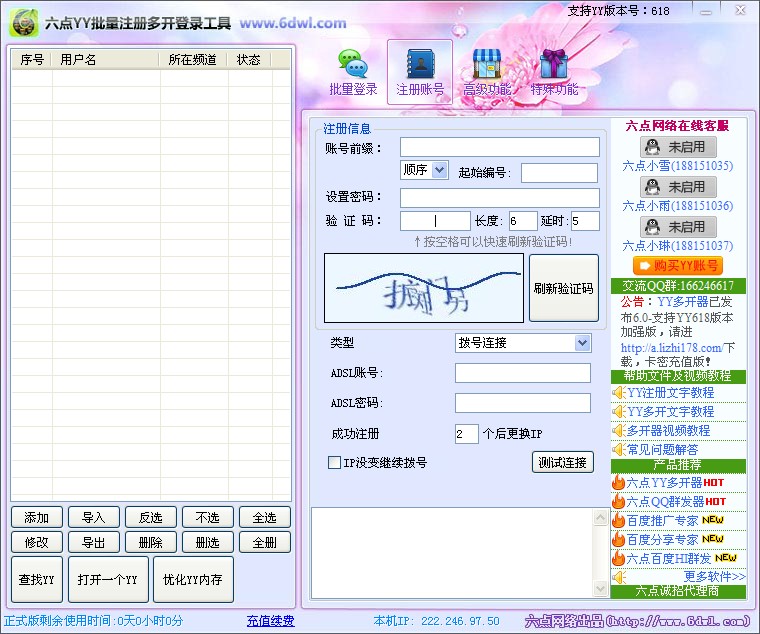The image size is (760, 634).
Task: Click the 序号 column header
Action: [x=32, y=60]
